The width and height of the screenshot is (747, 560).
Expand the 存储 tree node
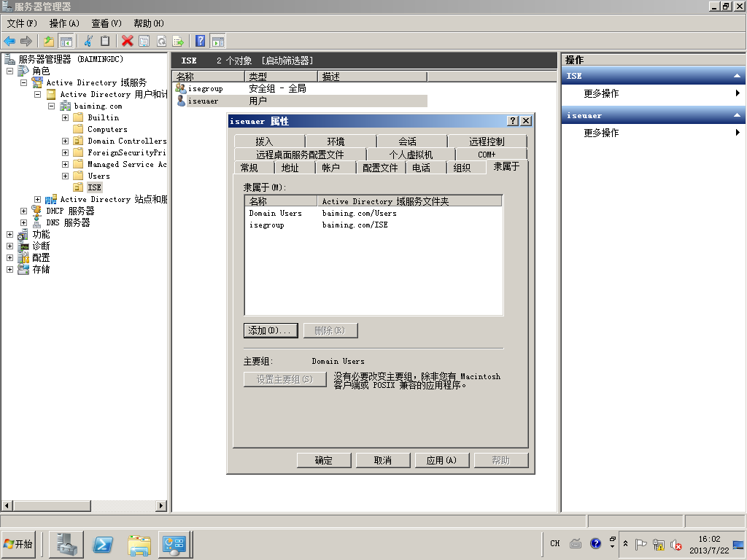pos(9,269)
